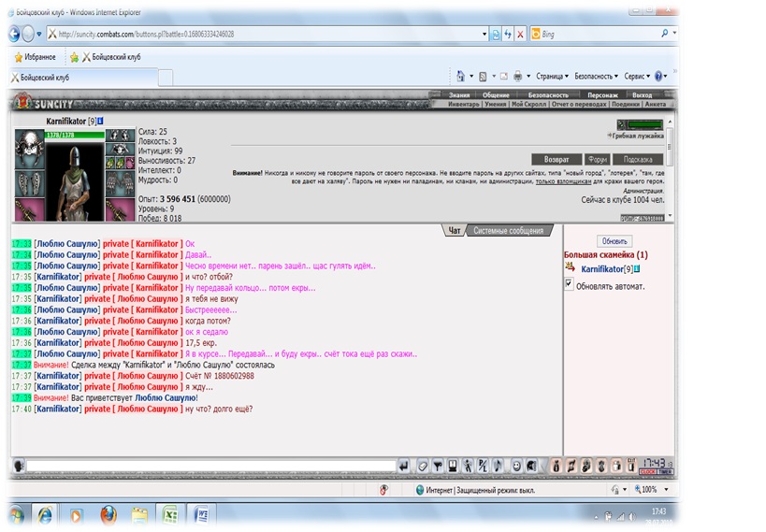Click the green health bar 1378/1378

point(75,135)
